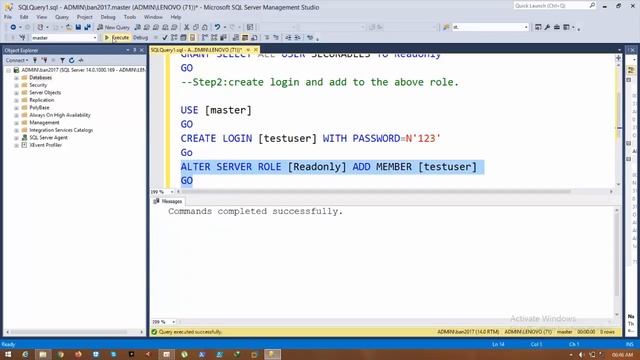Expand the Server Objects node

click(16, 93)
